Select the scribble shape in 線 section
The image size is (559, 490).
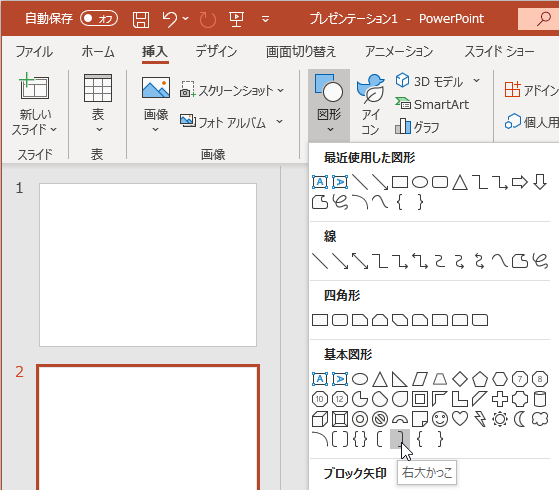click(x=540, y=261)
